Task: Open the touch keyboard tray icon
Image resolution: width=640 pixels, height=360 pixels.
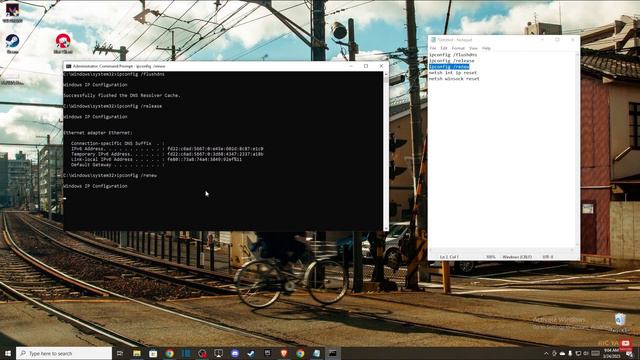Action: tap(596, 353)
